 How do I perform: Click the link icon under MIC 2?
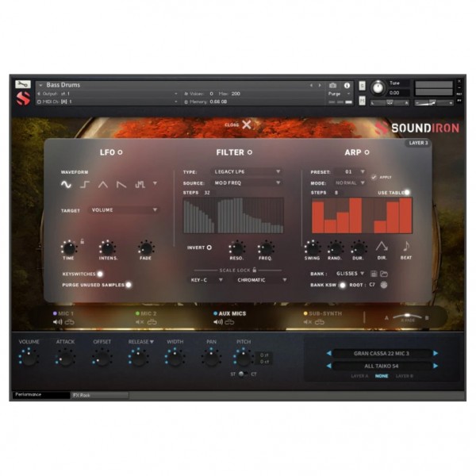(x=152, y=322)
